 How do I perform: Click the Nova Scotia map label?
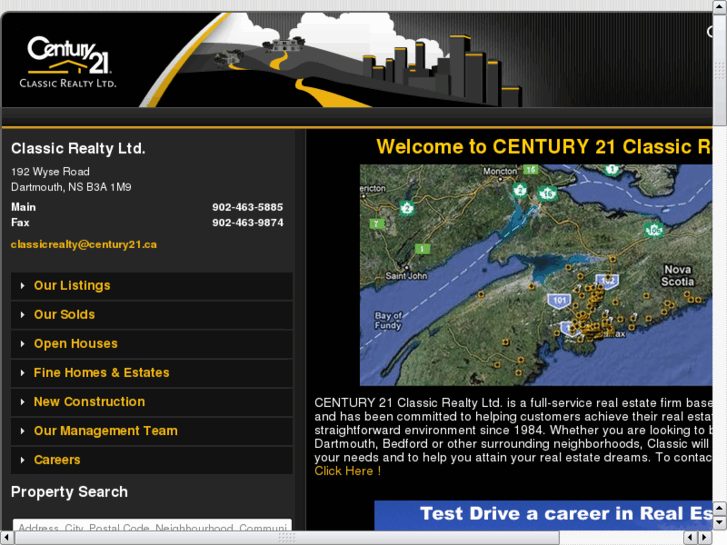(677, 276)
